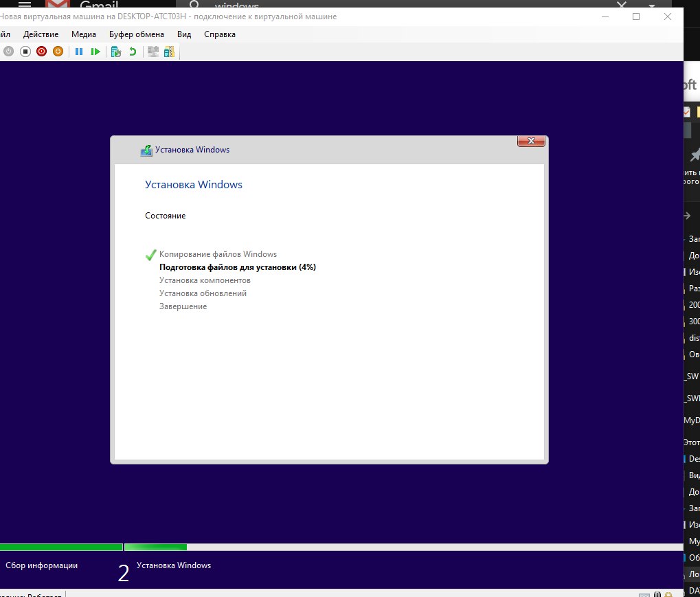The height and width of the screenshot is (597, 700).
Task: Click the blue Установка Windows heading
Action: click(x=193, y=184)
